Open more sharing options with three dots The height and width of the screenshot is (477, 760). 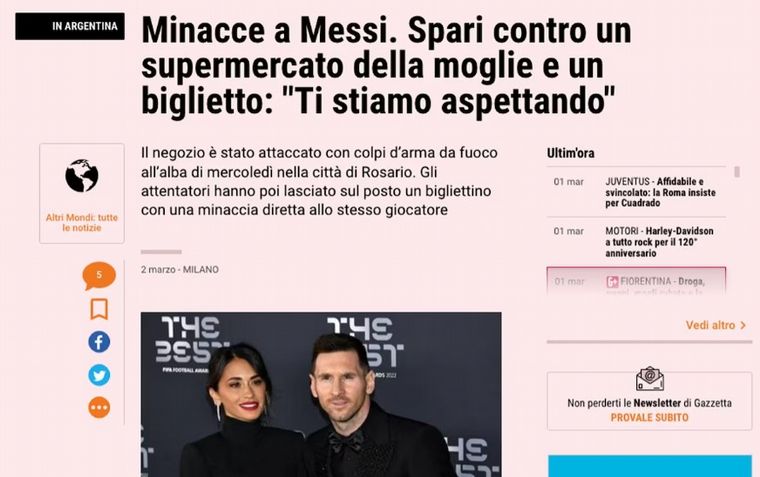(99, 408)
